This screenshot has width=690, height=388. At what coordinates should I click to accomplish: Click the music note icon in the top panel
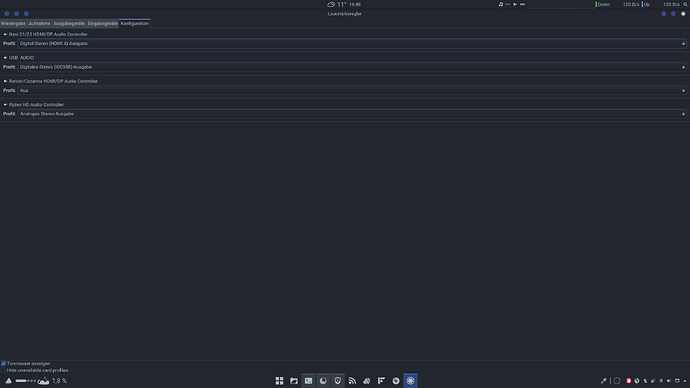tap(501, 4)
